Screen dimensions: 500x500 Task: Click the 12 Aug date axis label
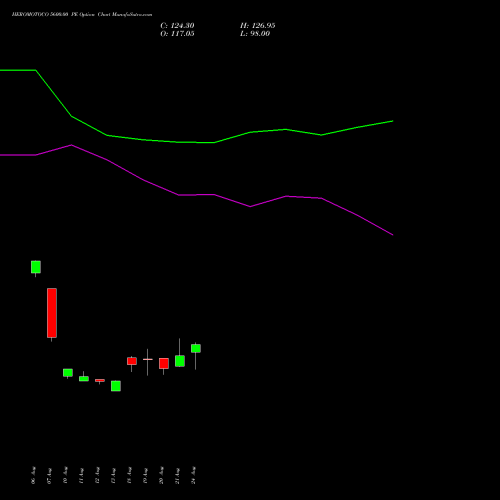pyautogui.click(x=97, y=475)
